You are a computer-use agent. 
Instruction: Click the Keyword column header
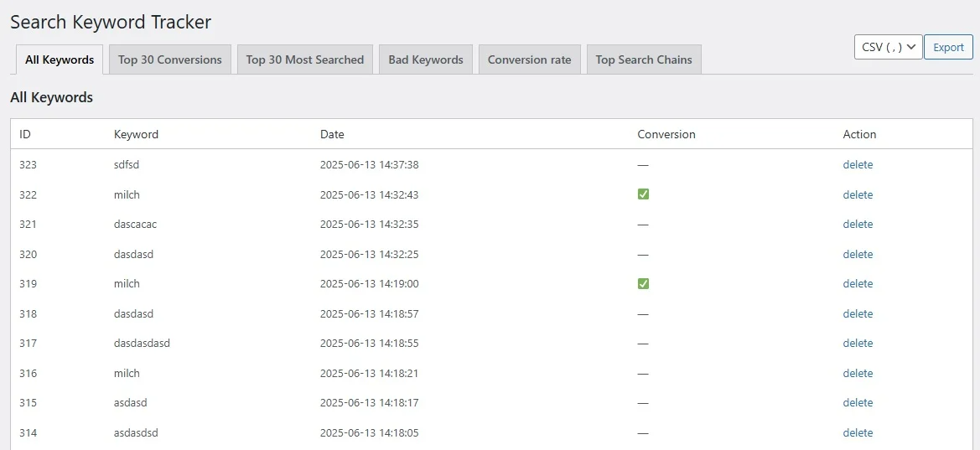click(136, 134)
